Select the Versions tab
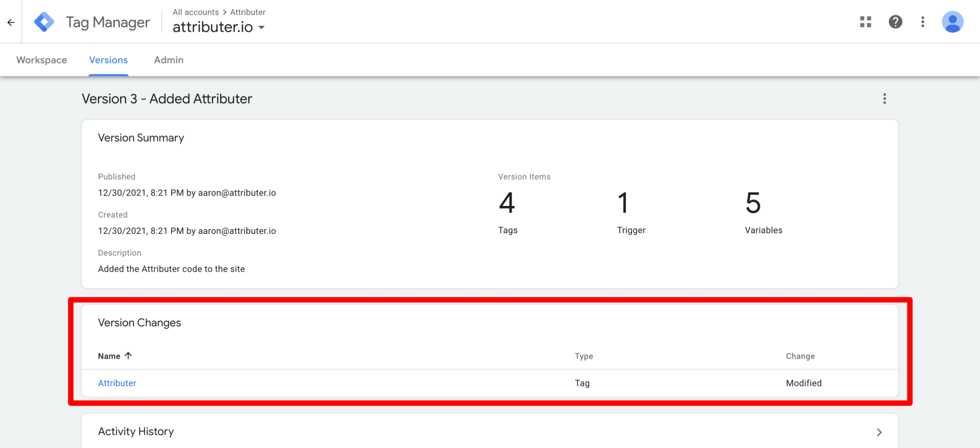The image size is (980, 448). click(x=109, y=60)
